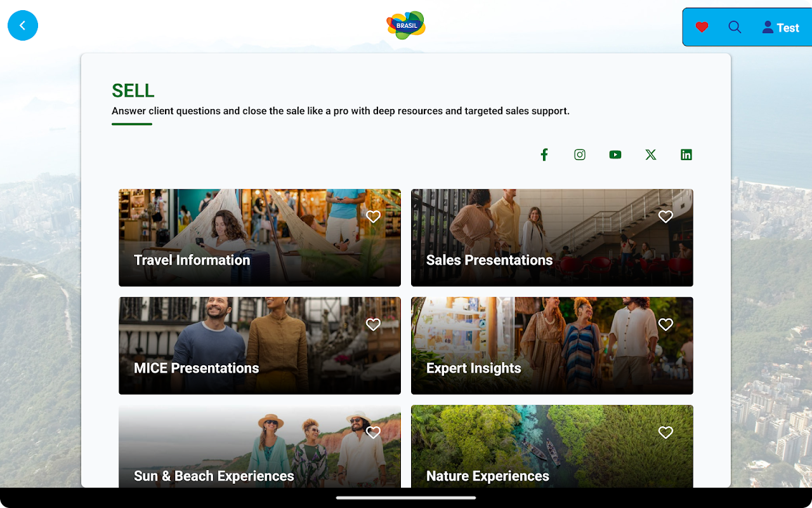Viewport: 812px width, 508px height.
Task: Favorite the MICE Presentations card
Action: (374, 324)
